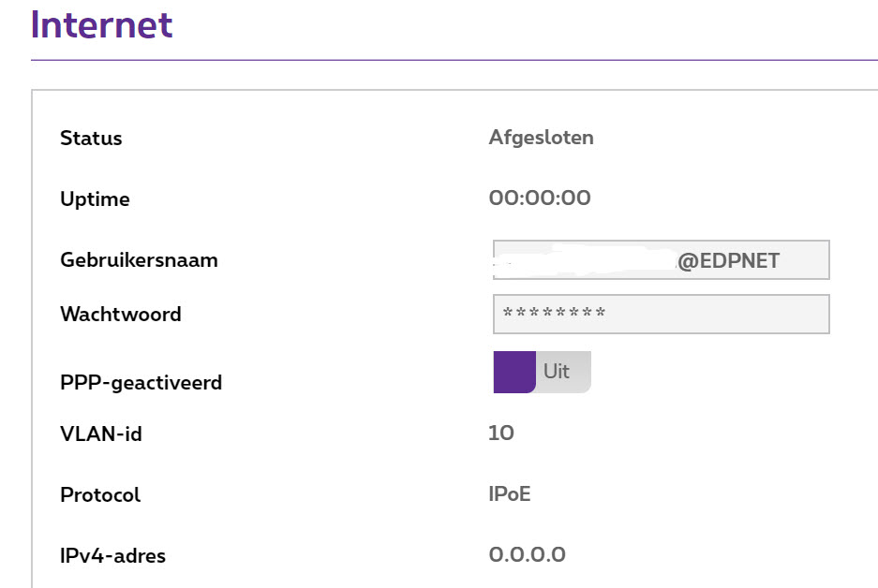The image size is (878, 588).
Task: Click the VLAN-id label
Action: (x=101, y=434)
